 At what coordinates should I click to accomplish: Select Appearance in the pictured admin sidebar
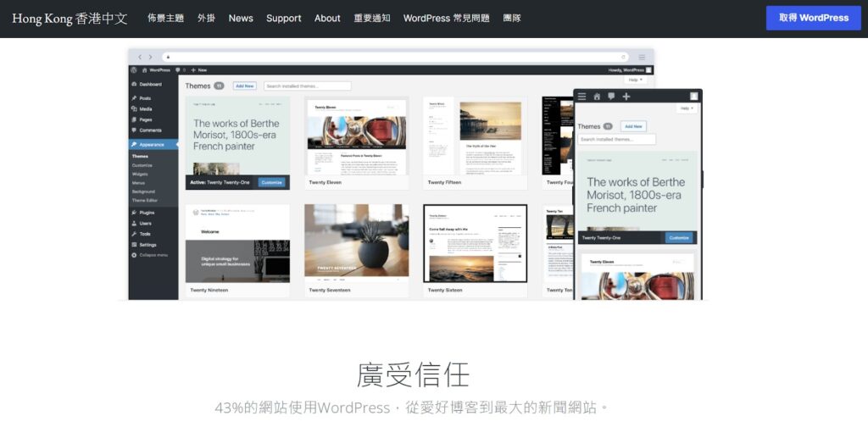153,144
